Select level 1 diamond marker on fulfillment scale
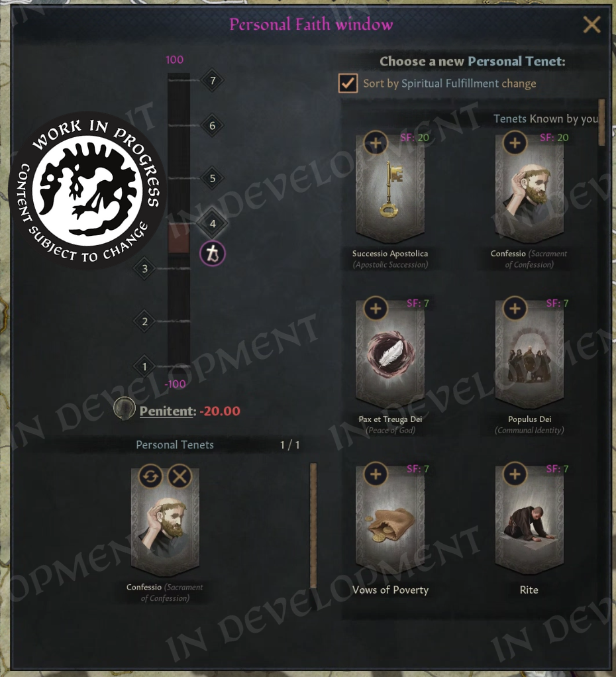 pyautogui.click(x=144, y=366)
